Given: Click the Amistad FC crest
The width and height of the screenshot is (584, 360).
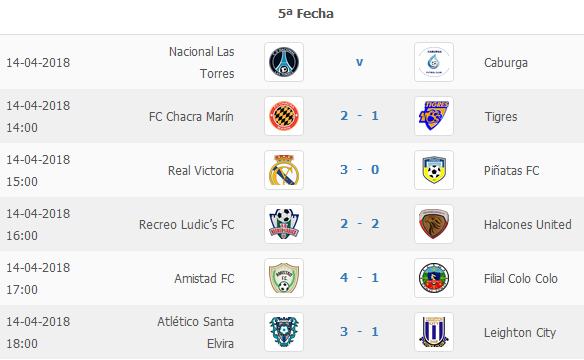Looking at the screenshot, I should pyautogui.click(x=284, y=278).
